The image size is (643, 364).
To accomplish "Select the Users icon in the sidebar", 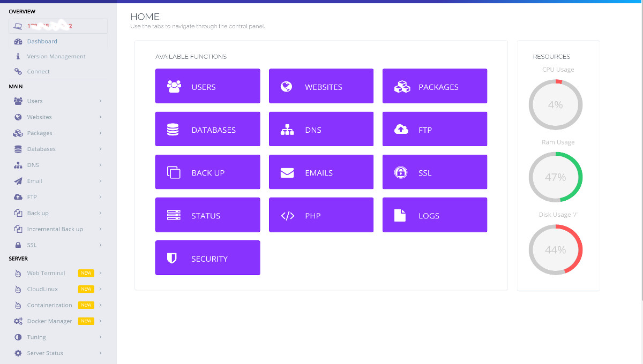I will (18, 101).
